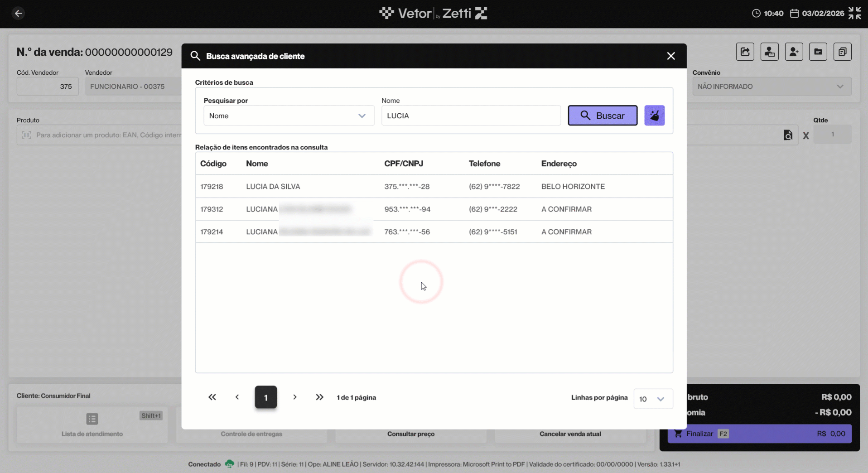Open the Pesquisar por dropdown
Screen dimensions: 868x473
pos(289,116)
